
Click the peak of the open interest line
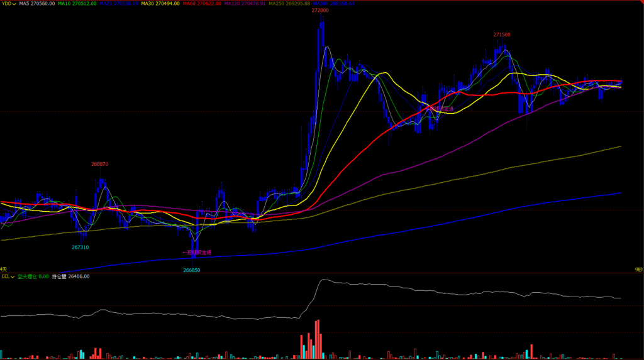click(x=323, y=280)
